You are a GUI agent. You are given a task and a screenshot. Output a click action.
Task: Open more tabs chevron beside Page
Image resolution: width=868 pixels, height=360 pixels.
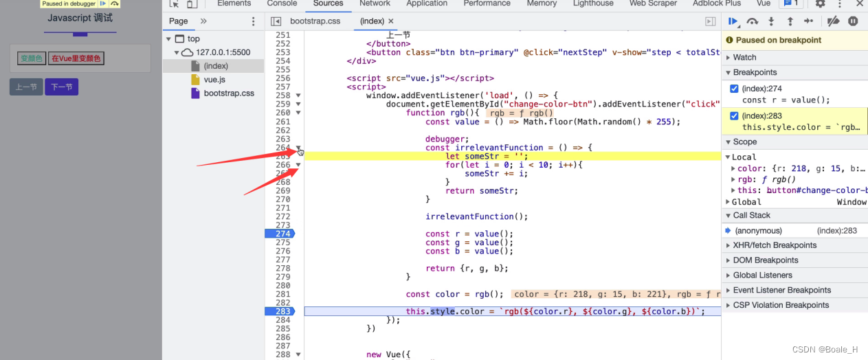click(203, 21)
